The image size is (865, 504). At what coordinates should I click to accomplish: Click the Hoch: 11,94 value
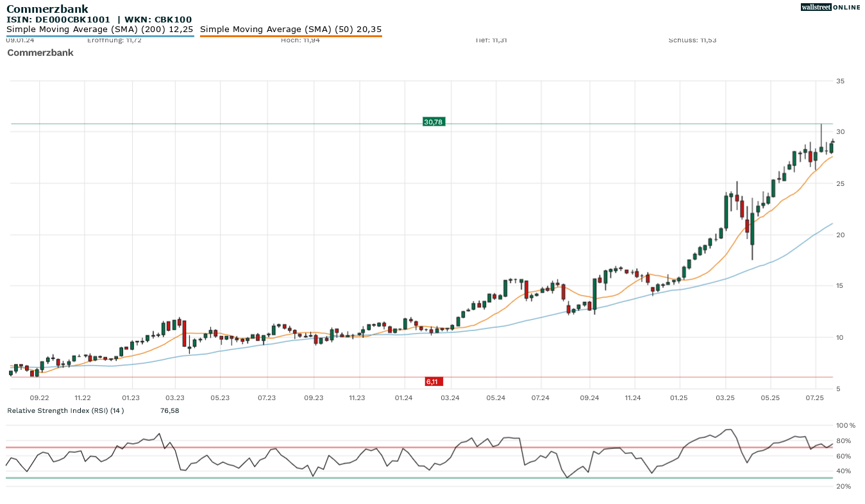click(300, 40)
